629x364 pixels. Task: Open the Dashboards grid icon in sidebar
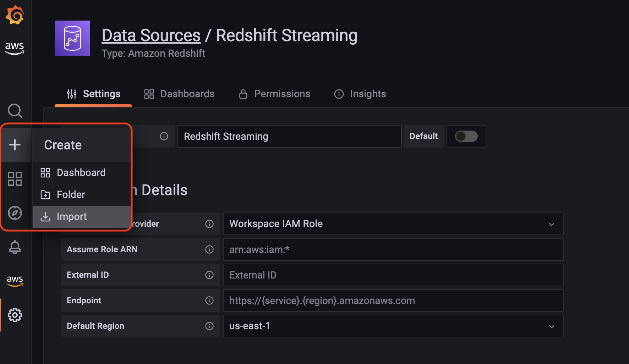[x=15, y=179]
